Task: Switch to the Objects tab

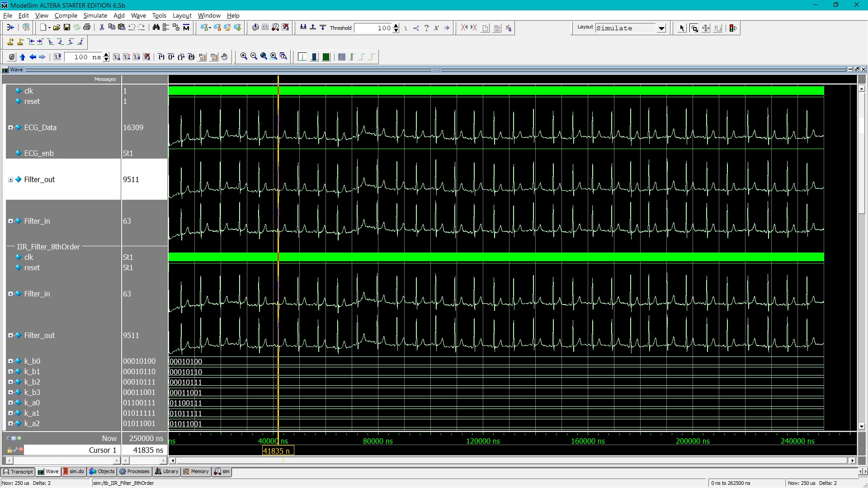Action: [102, 471]
